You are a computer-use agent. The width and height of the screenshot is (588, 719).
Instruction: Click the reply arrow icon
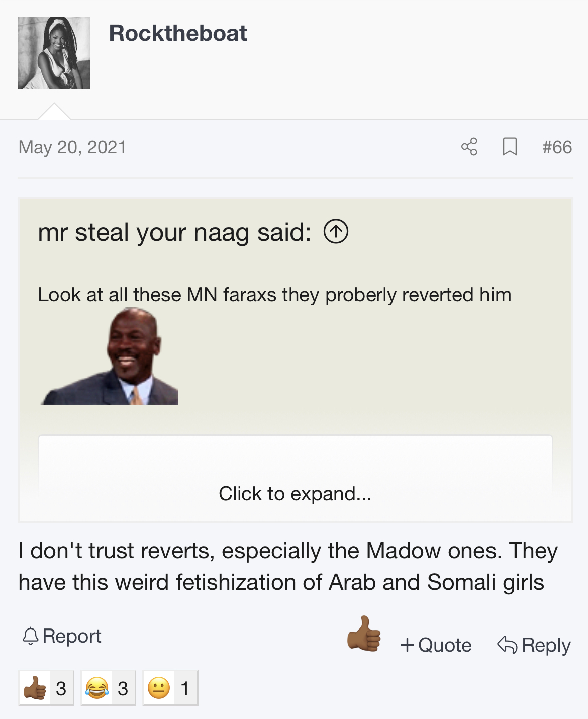coord(507,645)
